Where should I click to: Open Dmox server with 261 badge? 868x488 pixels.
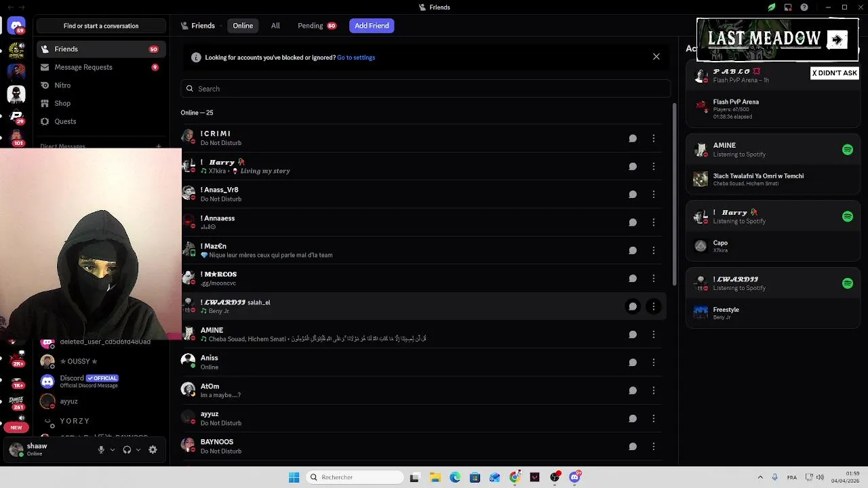click(16, 403)
